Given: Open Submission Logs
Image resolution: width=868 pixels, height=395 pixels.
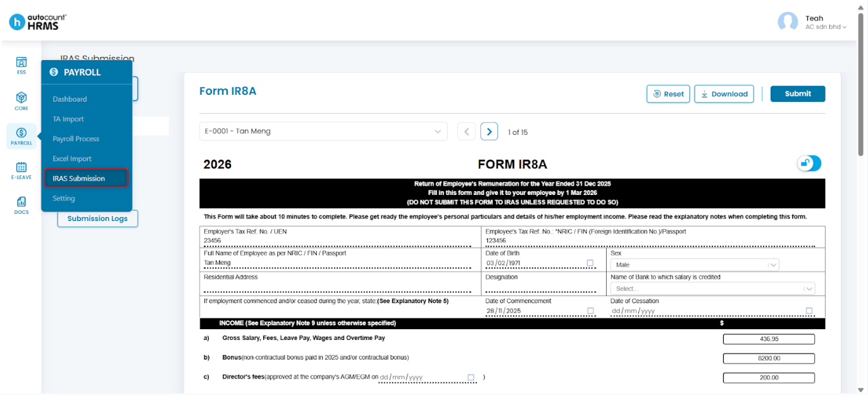Looking at the screenshot, I should point(97,218).
